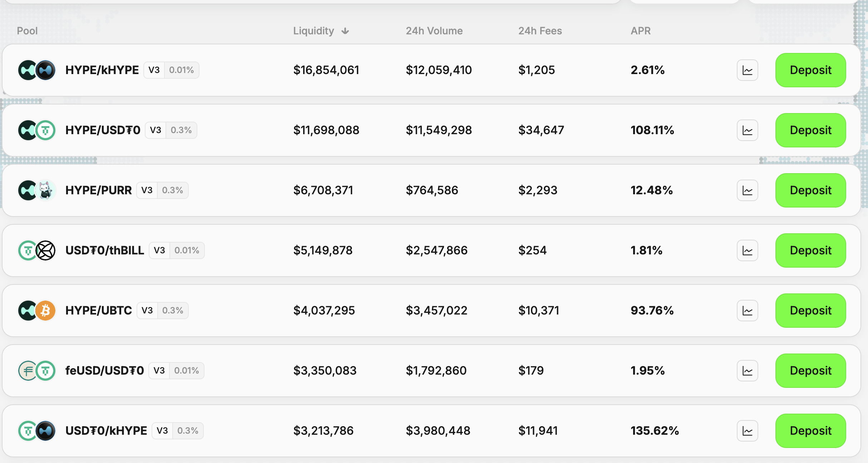The width and height of the screenshot is (868, 463).
Task: Open chart icon for USD₮0/thBILL pool
Action: pos(747,250)
